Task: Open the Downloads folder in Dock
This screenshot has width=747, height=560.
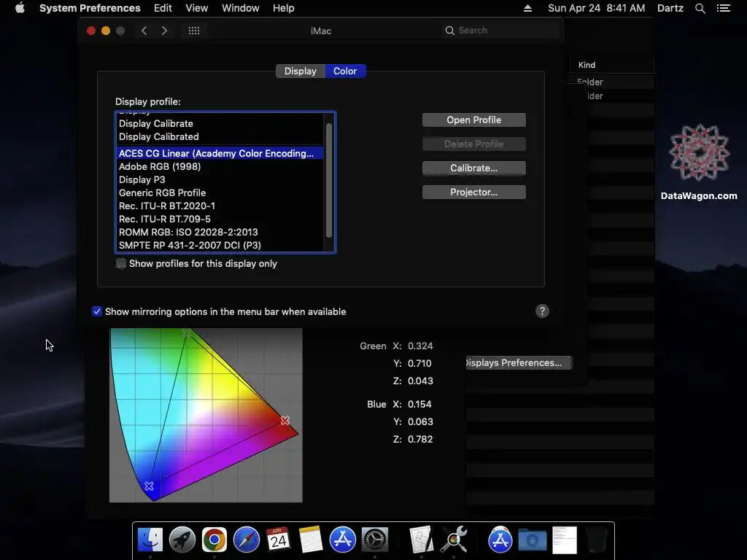Action: tap(532, 540)
